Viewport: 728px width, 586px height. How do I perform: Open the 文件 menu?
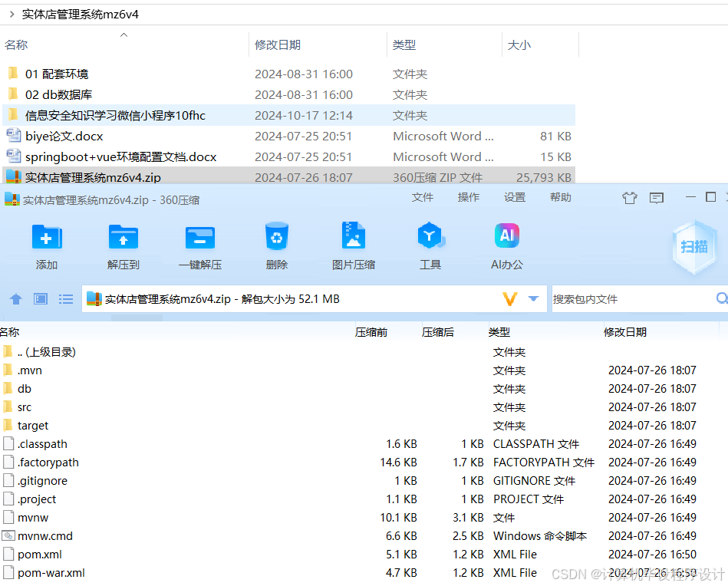pyautogui.click(x=423, y=197)
